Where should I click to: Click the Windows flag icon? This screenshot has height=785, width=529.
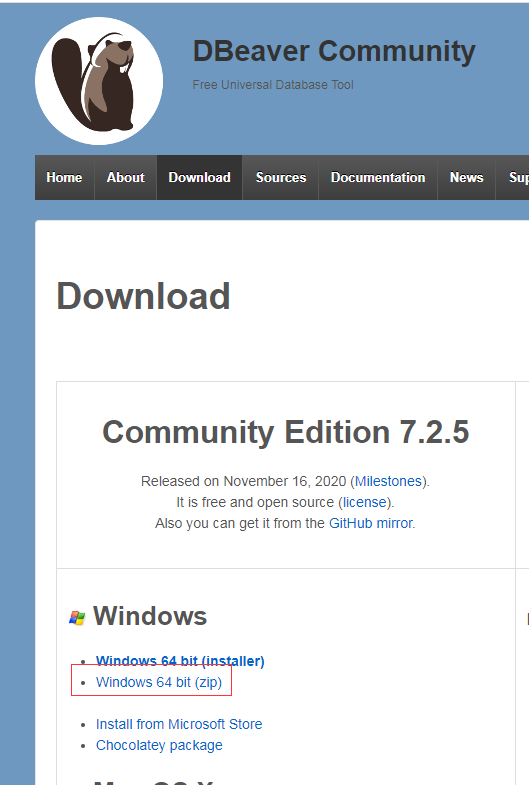[77, 617]
